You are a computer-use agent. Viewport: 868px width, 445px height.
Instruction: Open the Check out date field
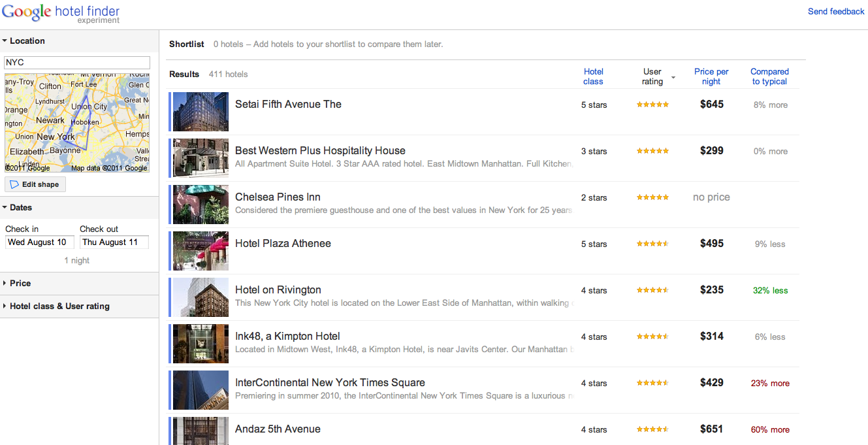click(114, 242)
